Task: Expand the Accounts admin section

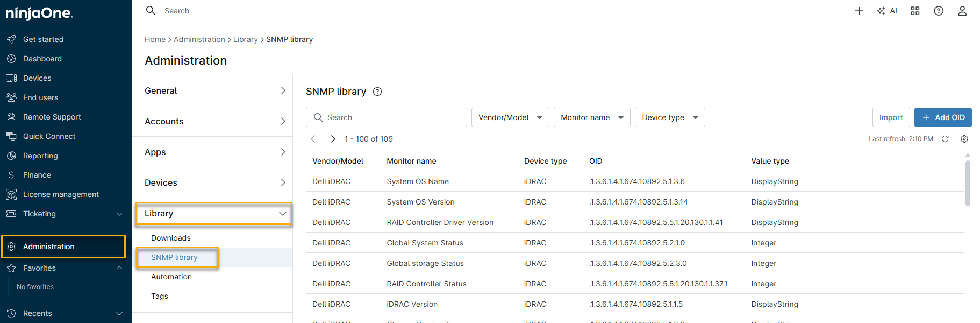Action: [212, 121]
